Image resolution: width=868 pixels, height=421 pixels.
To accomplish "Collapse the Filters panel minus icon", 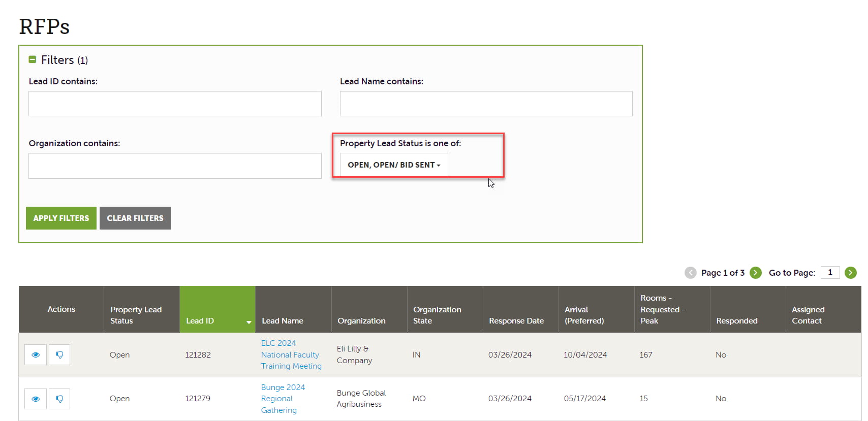I will pos(32,60).
